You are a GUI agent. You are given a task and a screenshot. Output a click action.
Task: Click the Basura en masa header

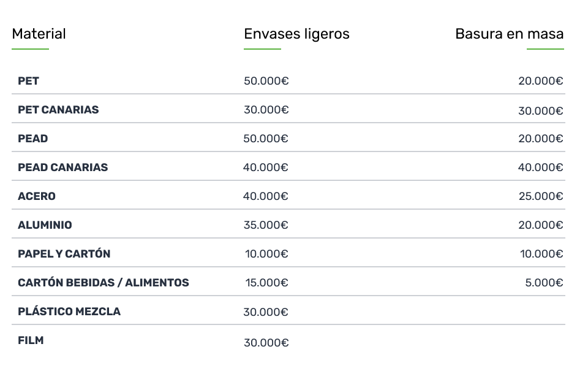pos(509,34)
